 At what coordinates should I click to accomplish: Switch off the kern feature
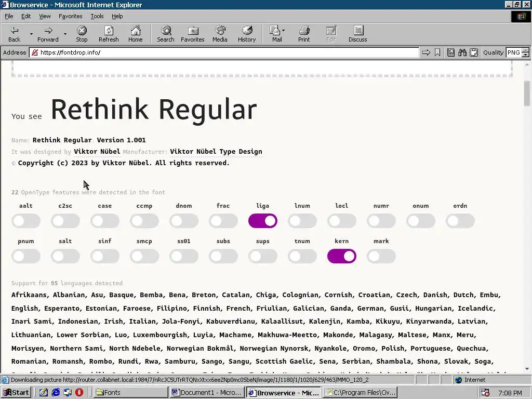point(342,256)
